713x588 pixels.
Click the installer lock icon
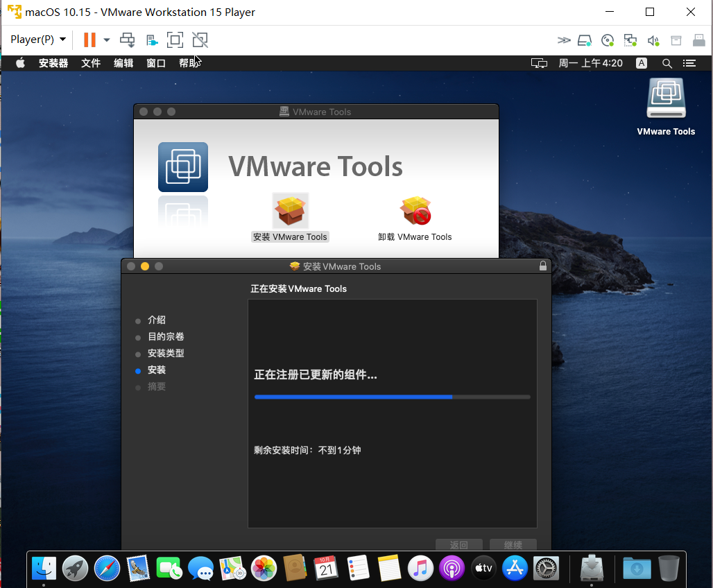[x=543, y=266]
